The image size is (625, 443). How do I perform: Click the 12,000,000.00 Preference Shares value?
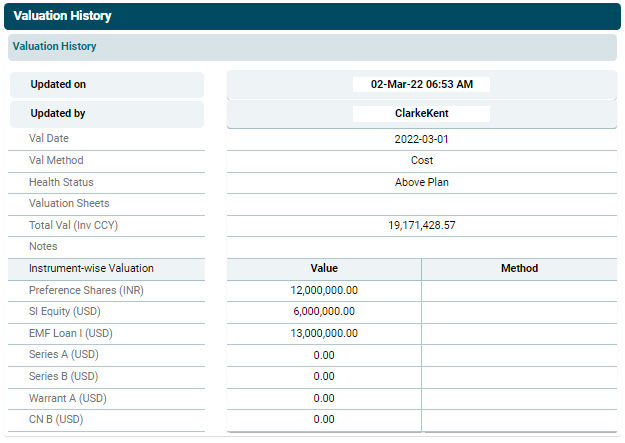324,290
